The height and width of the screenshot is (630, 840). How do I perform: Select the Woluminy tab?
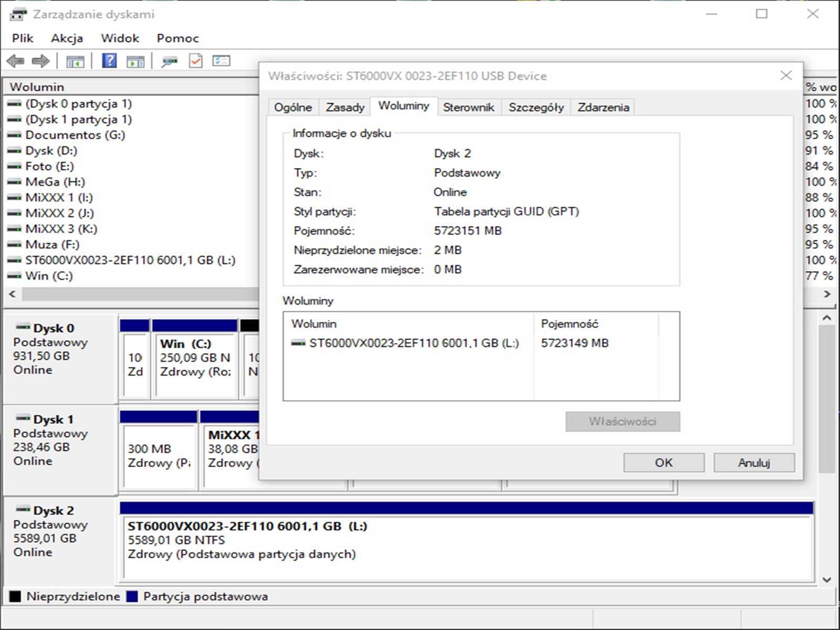click(x=404, y=106)
